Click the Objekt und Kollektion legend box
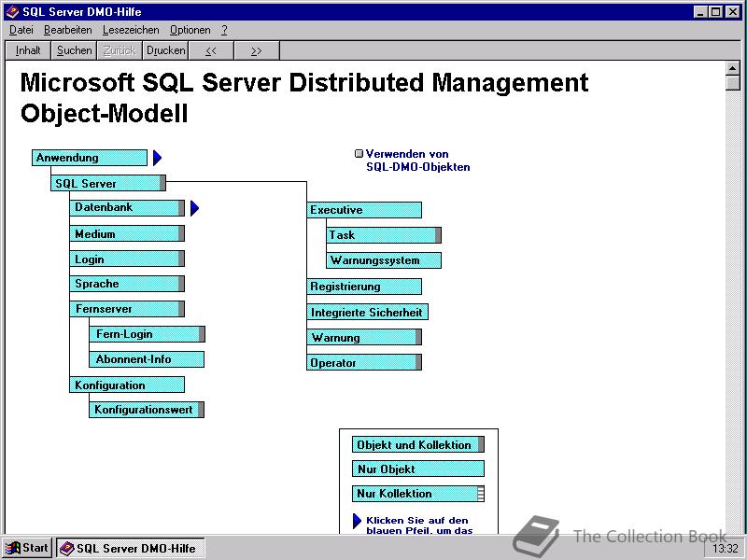Viewport: 747px width, 560px height. click(x=418, y=445)
